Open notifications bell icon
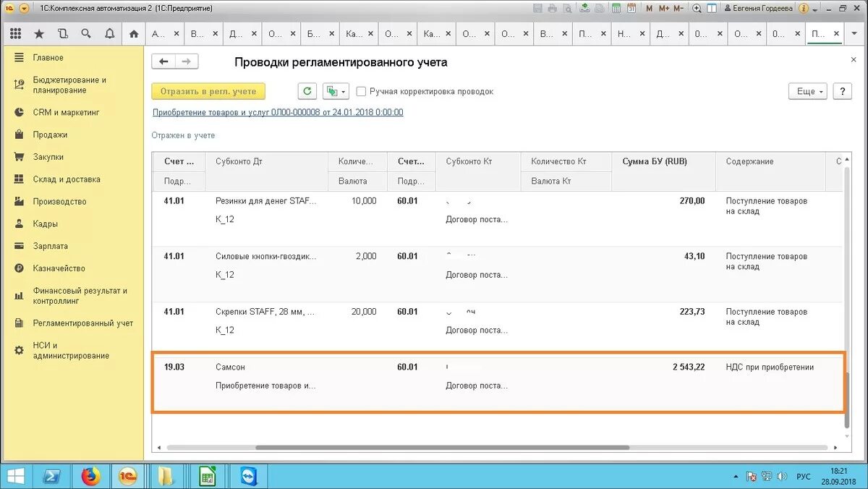Viewport: 868px width, 489px height. tap(109, 33)
